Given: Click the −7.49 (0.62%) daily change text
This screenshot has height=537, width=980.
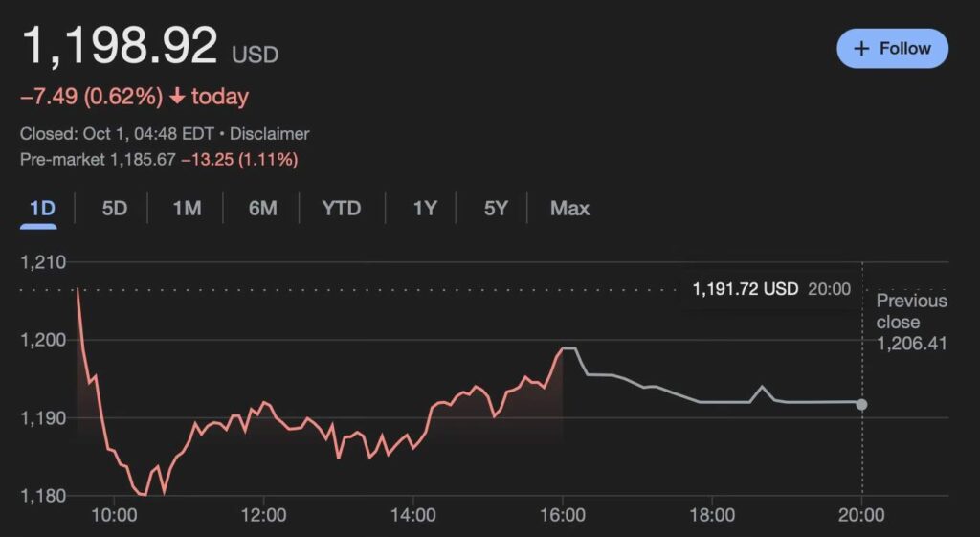Looking at the screenshot, I should [x=92, y=97].
